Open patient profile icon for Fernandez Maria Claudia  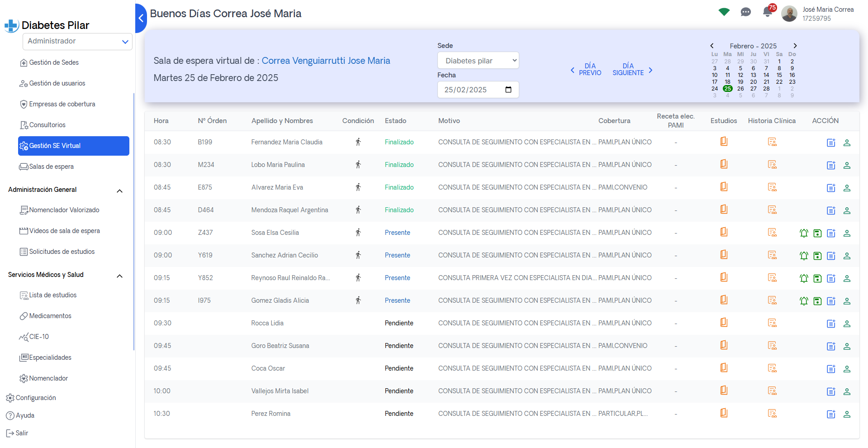[847, 143]
